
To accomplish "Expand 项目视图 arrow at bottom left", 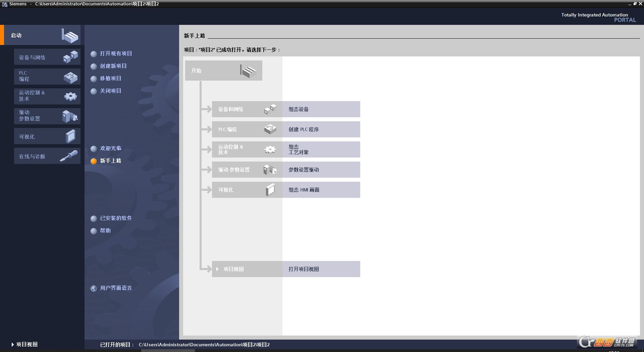I will (x=13, y=345).
